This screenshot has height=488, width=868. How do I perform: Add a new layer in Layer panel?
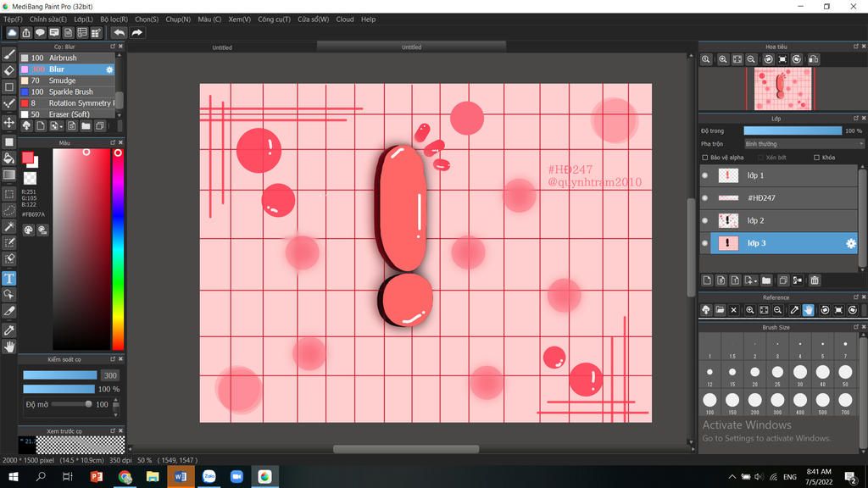pos(707,280)
